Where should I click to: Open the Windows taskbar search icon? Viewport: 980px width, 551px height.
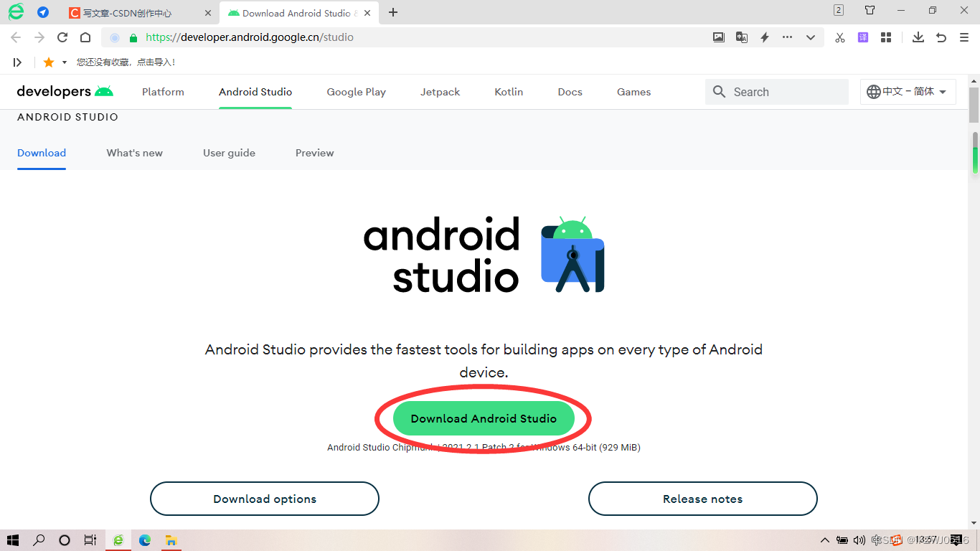[x=39, y=540]
